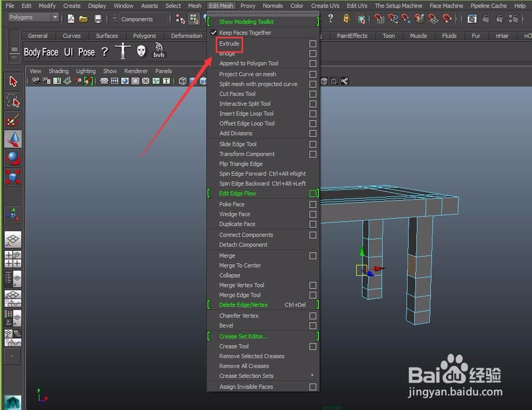Open Append to Polygon Tool options box
The image size is (532, 410).
click(x=313, y=63)
